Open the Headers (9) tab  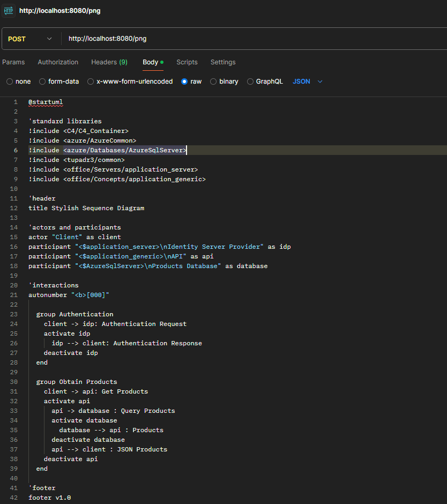coord(109,62)
